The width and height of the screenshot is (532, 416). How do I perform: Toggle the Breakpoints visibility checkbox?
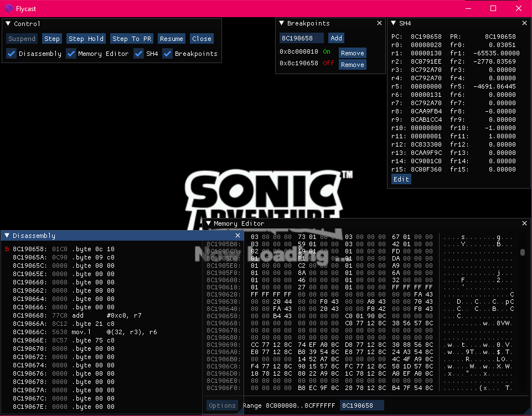click(x=167, y=54)
